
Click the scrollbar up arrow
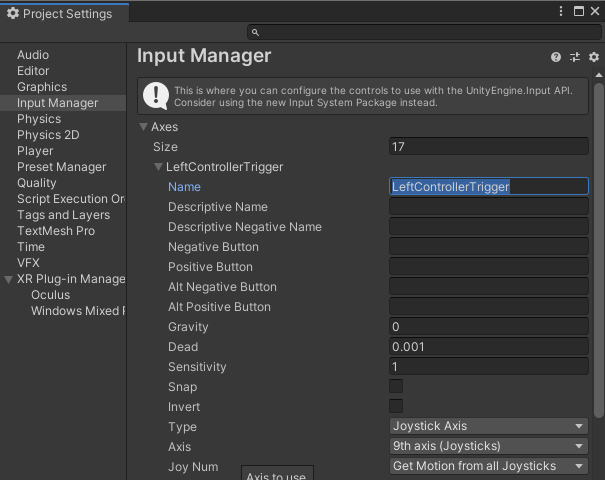598,74
